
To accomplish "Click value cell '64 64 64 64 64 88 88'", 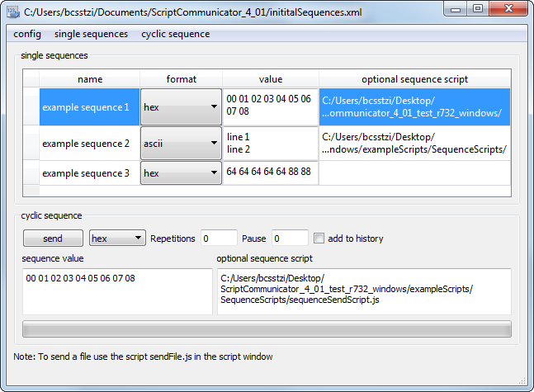I will (271, 173).
